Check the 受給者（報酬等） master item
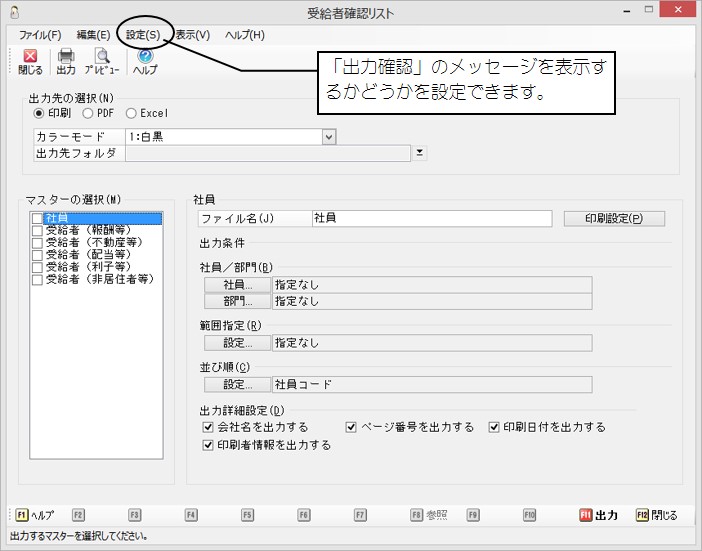The height and width of the screenshot is (551, 702). click(x=38, y=230)
